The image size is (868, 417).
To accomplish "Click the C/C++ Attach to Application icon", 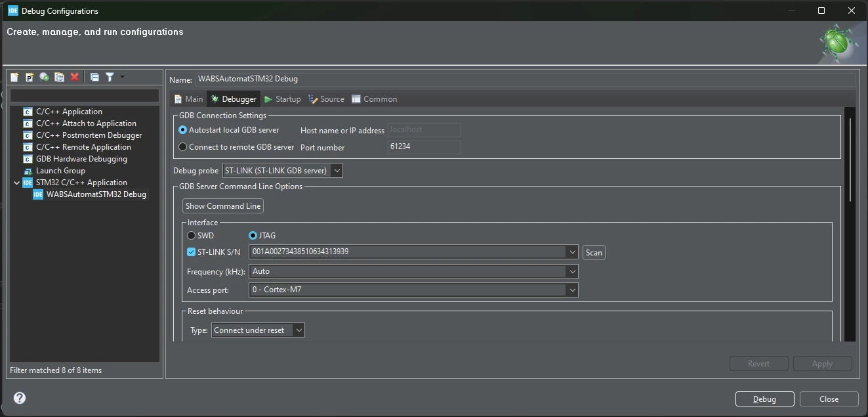I will tap(28, 123).
